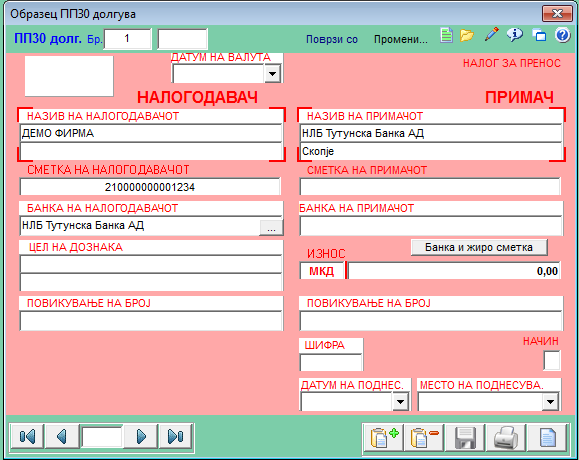Screen dimensions: 579x460
Task: Open the МЕСТО НА ПОДНЕСУВА. dropdown
Action: pos(550,401)
